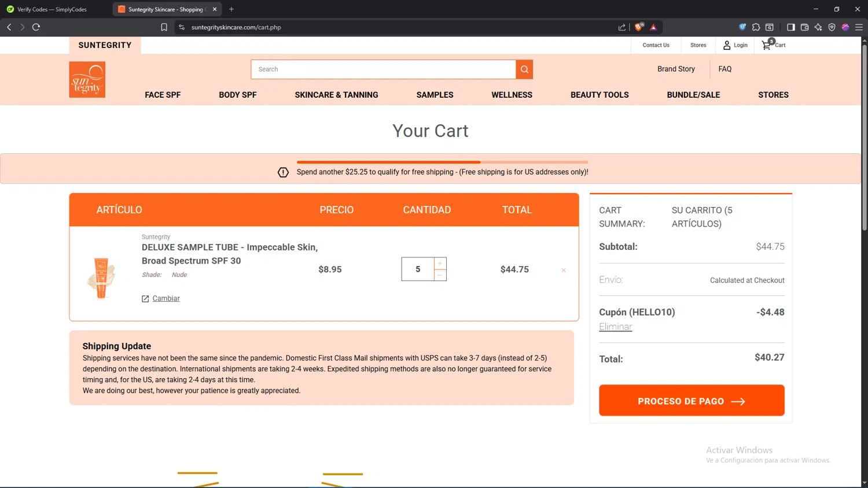Switch to the Verify Codes — SimplyCodes tab
Viewport: 868px width, 488px height.
(x=52, y=9)
